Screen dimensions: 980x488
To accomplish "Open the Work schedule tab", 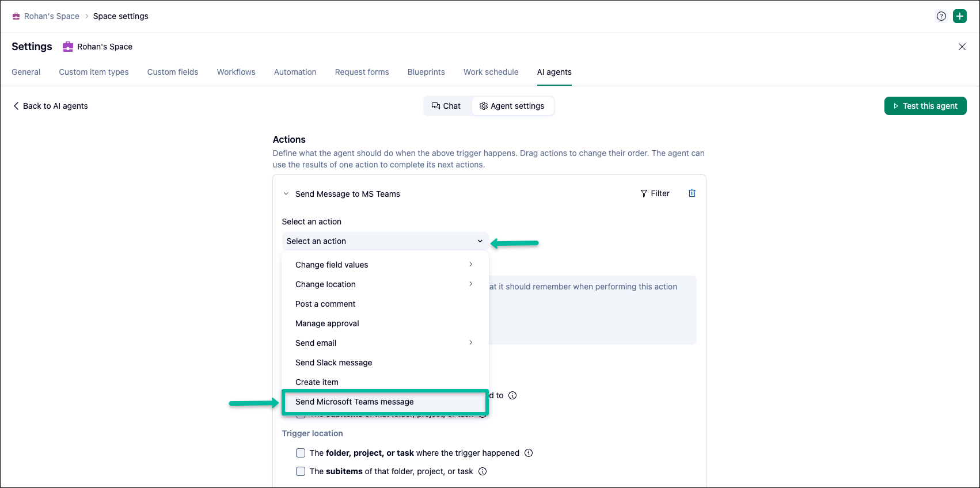I will [x=491, y=72].
